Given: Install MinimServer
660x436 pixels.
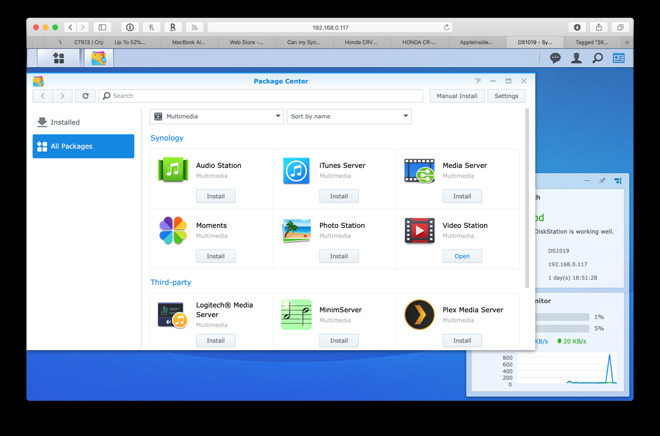Looking at the screenshot, I should click(339, 340).
